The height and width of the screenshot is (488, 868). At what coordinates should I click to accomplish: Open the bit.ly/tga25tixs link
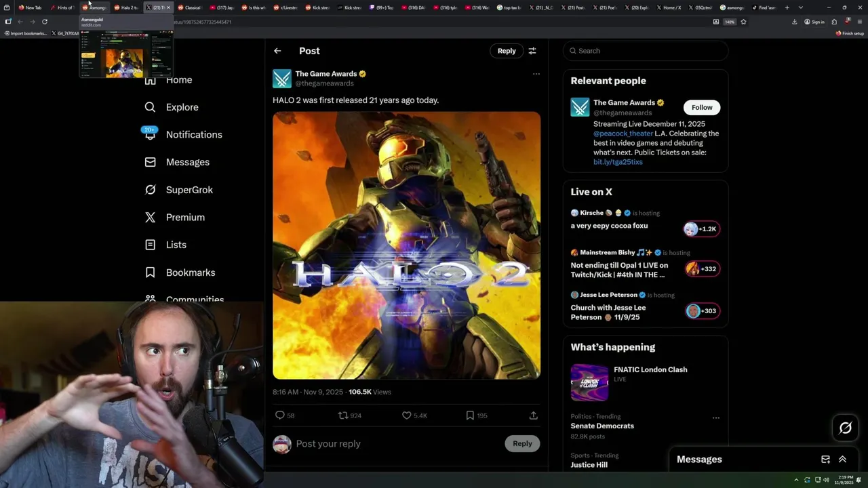point(618,162)
